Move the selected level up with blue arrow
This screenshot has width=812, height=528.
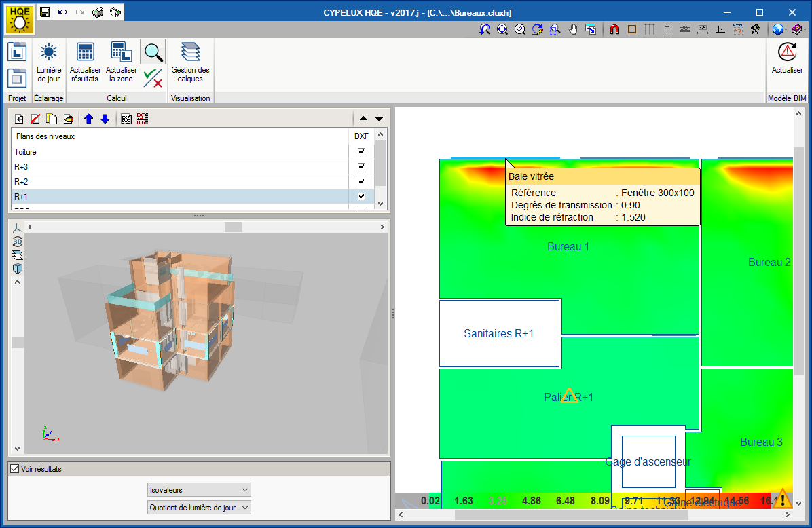[x=88, y=119]
